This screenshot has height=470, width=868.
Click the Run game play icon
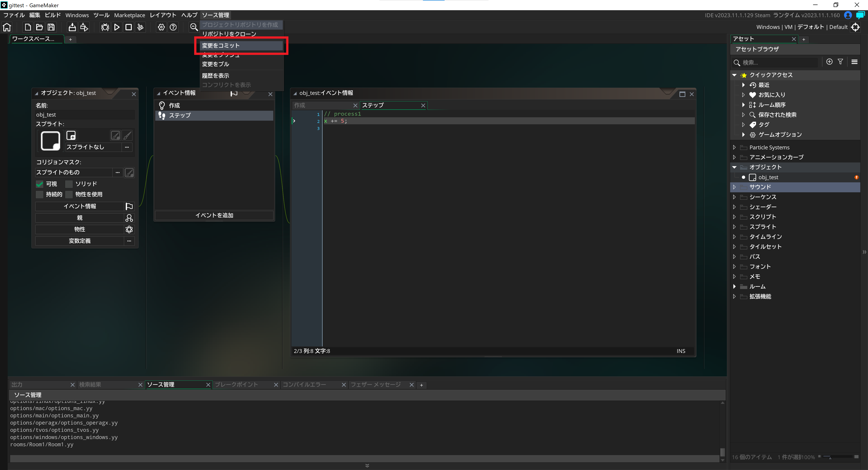pos(117,27)
